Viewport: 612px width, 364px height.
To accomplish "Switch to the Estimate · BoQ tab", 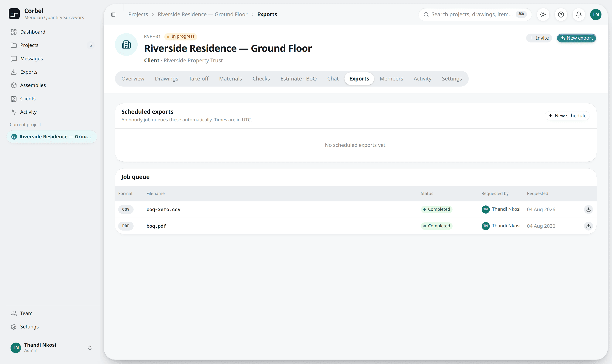I will pos(299,79).
